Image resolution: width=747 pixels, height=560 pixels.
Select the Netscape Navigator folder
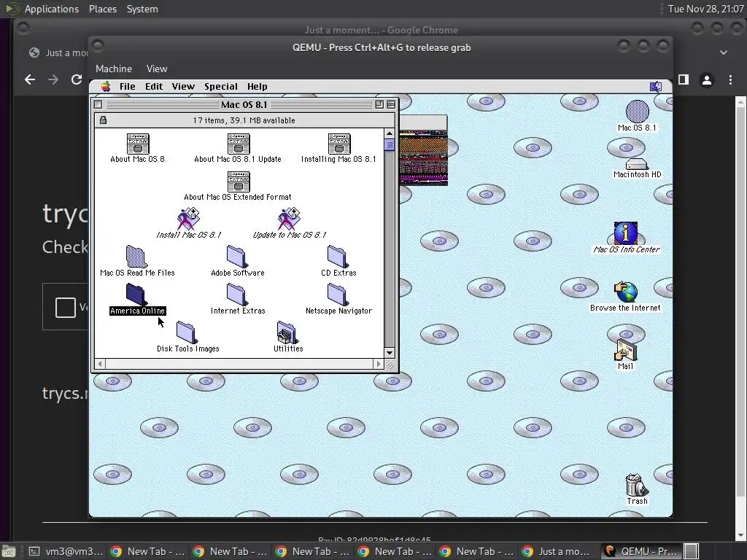[x=338, y=295]
